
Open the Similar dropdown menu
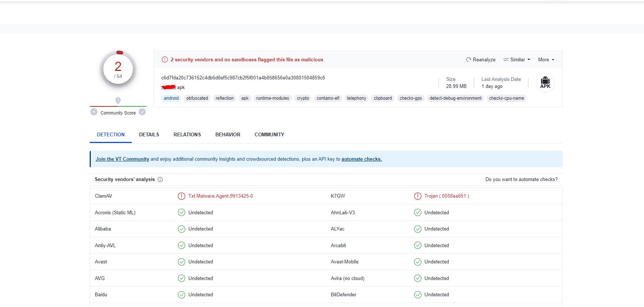[517, 59]
